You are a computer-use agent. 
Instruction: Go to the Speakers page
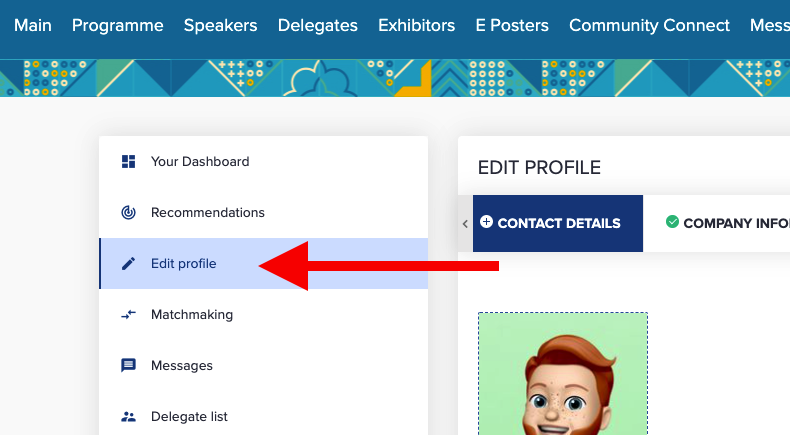click(220, 25)
